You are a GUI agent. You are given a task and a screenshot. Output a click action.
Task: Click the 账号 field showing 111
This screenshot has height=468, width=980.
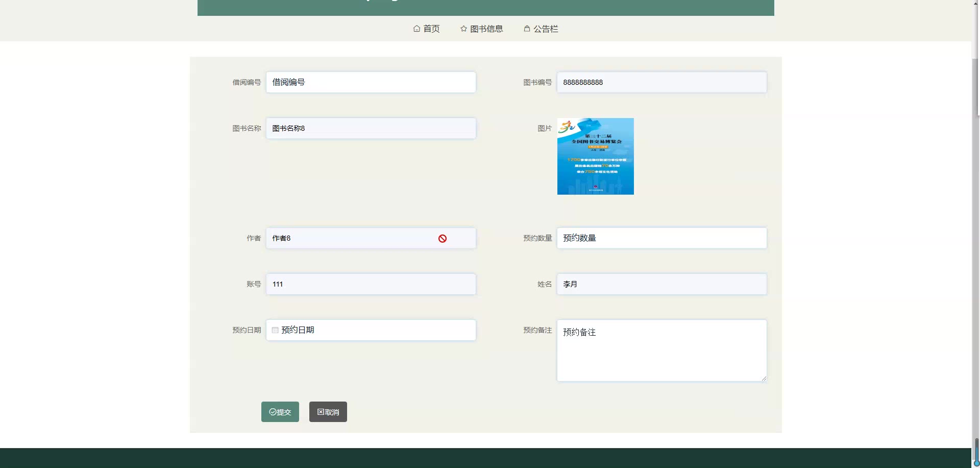(x=371, y=284)
